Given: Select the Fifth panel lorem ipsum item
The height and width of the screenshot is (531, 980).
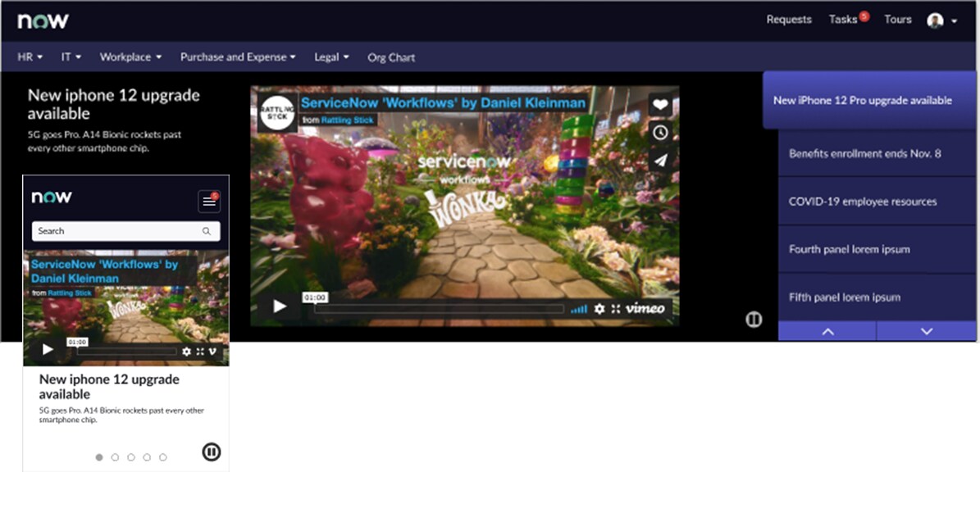Looking at the screenshot, I should tap(877, 297).
